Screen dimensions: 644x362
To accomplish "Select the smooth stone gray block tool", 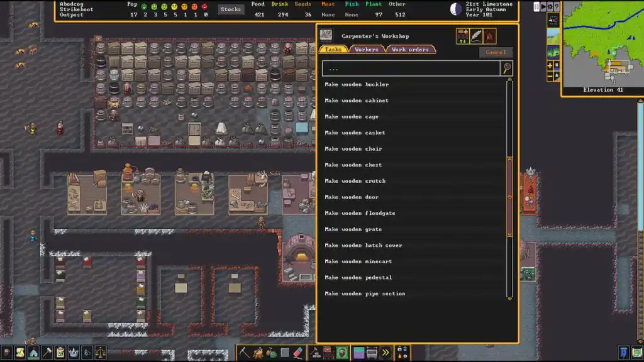I will (285, 353).
